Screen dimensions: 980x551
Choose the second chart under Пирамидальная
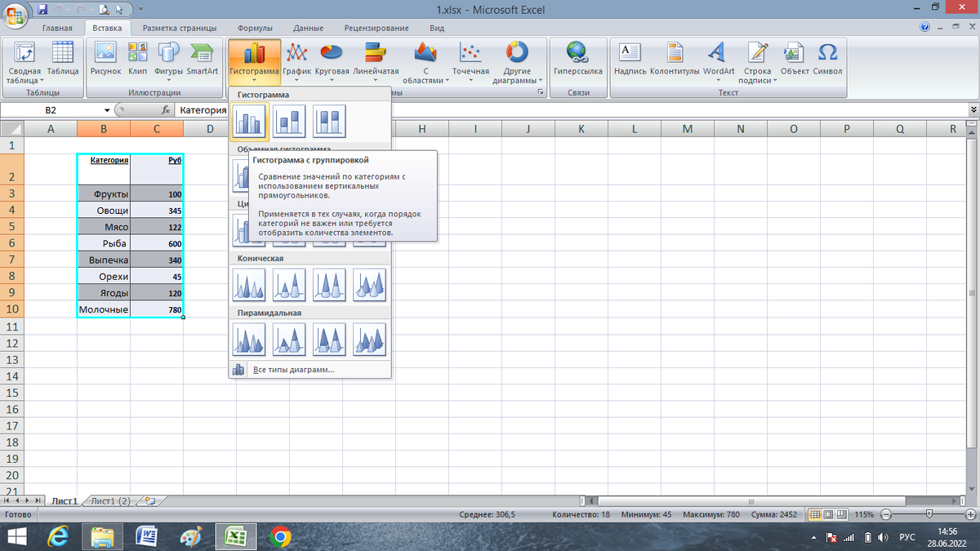289,340
